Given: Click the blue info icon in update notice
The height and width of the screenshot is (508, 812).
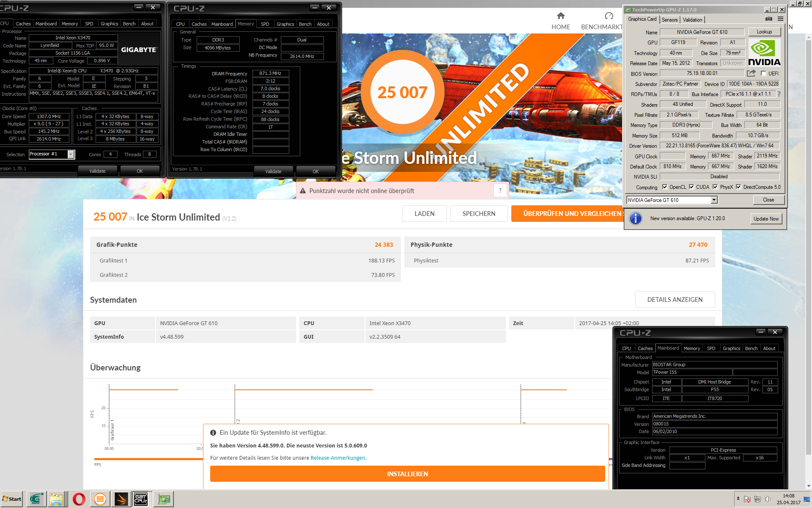Looking at the screenshot, I should [x=635, y=218].
